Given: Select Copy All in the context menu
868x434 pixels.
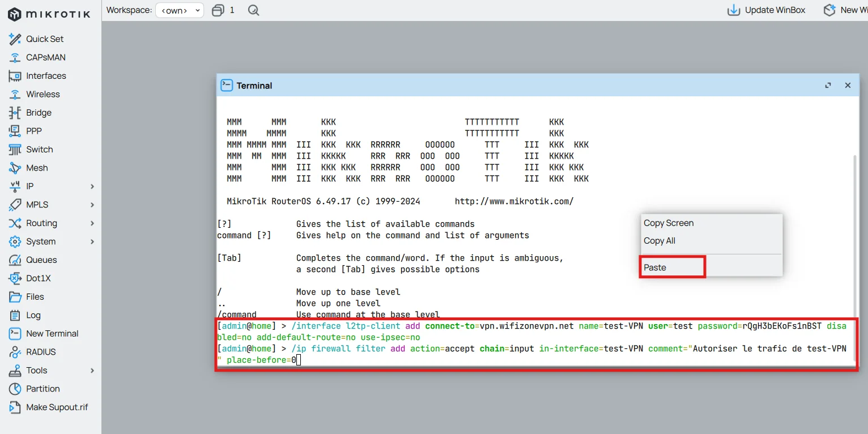Looking at the screenshot, I should point(659,240).
